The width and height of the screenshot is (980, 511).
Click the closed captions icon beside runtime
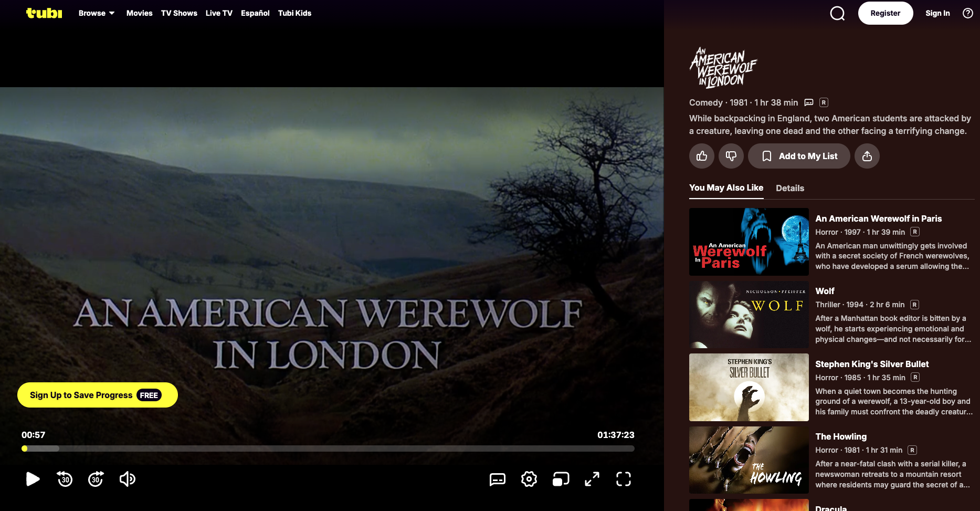[x=809, y=102]
